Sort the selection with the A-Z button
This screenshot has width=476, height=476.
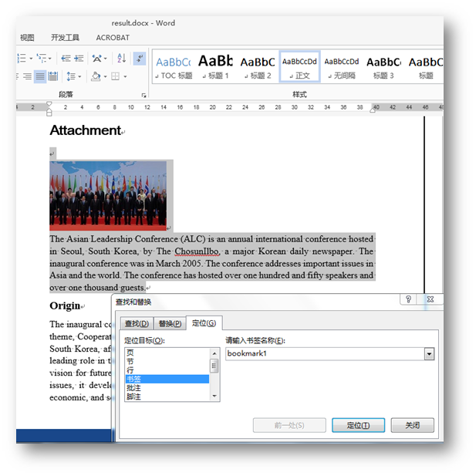(121, 58)
